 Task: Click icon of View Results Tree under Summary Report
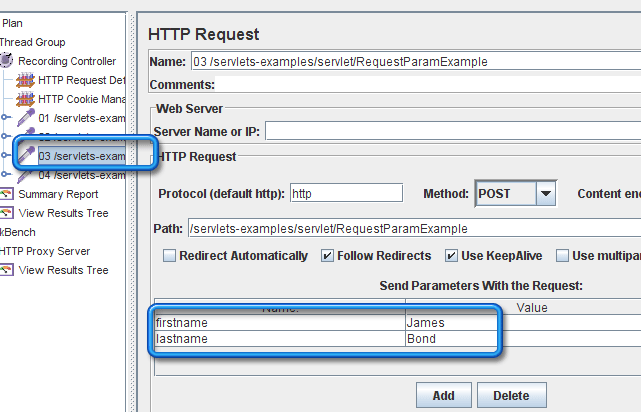tap(7, 213)
